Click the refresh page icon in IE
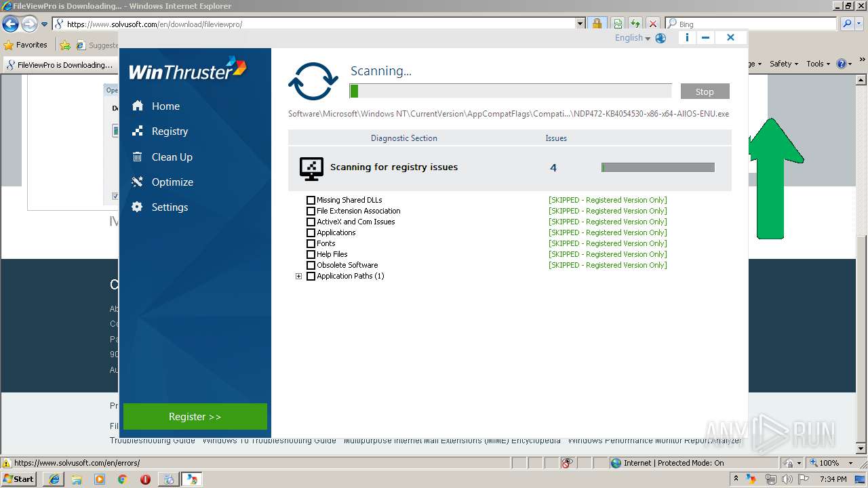The width and height of the screenshot is (868, 488). coord(635,24)
